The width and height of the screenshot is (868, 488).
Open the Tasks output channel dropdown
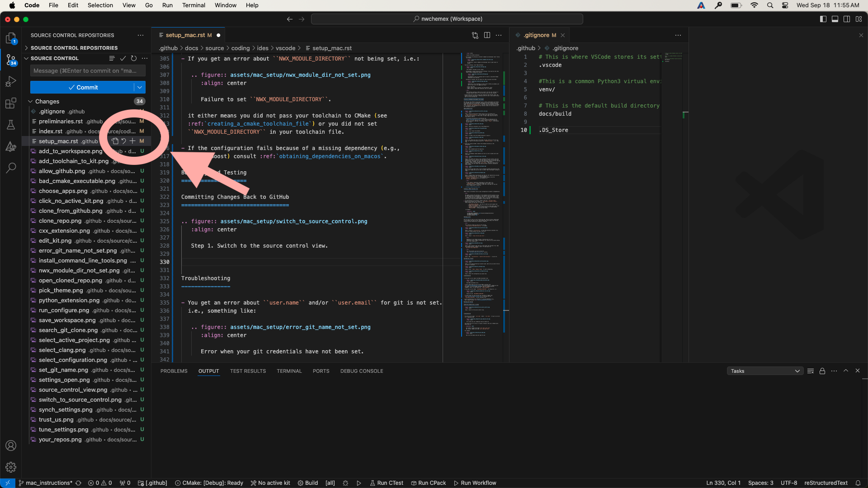pos(765,371)
